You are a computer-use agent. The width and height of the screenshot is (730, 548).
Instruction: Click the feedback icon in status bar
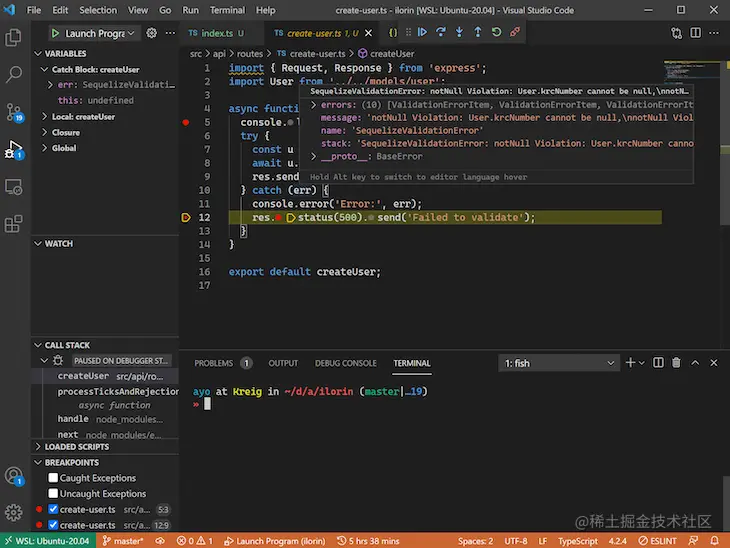click(x=693, y=541)
